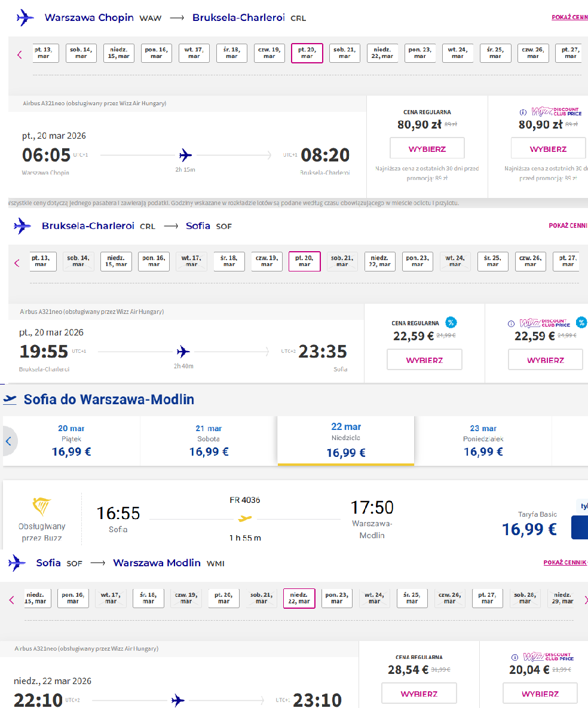588x708 pixels.
Task: Click Wybierz for regular price 28,54 €
Action: point(419,694)
